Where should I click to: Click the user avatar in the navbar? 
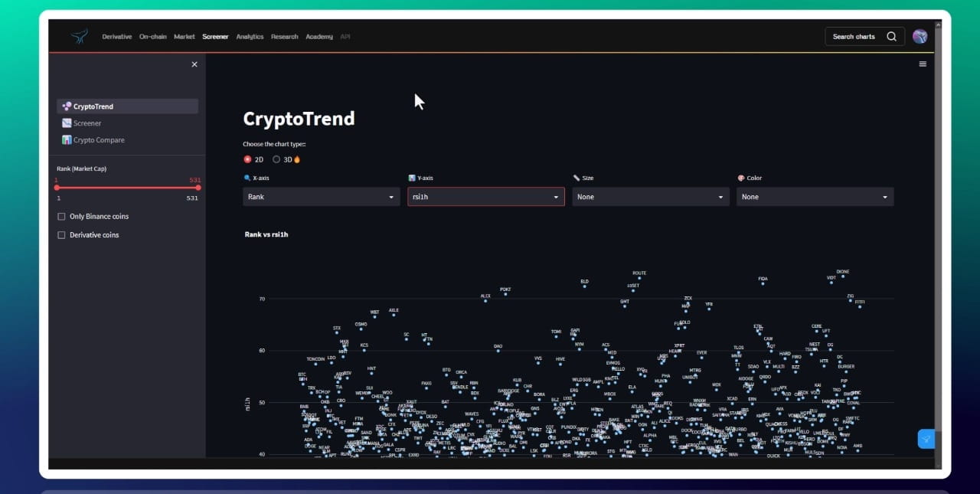920,36
